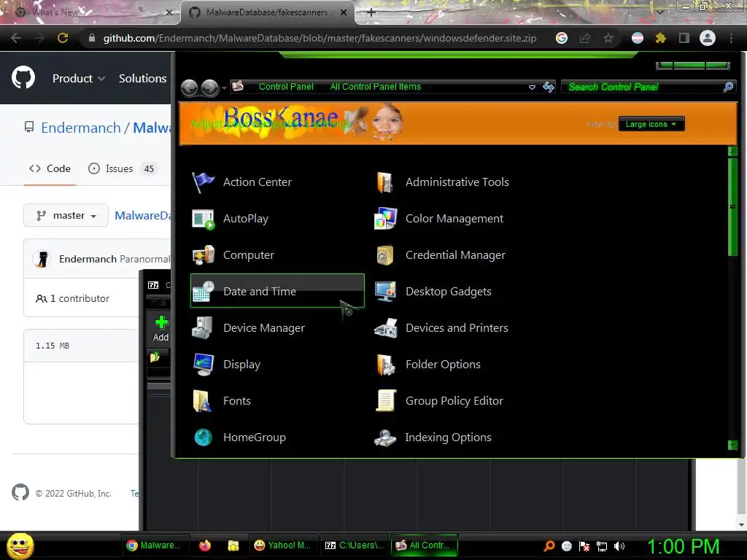Open AutoPlay icon in Control Panel
747x560 pixels.
pyautogui.click(x=203, y=219)
